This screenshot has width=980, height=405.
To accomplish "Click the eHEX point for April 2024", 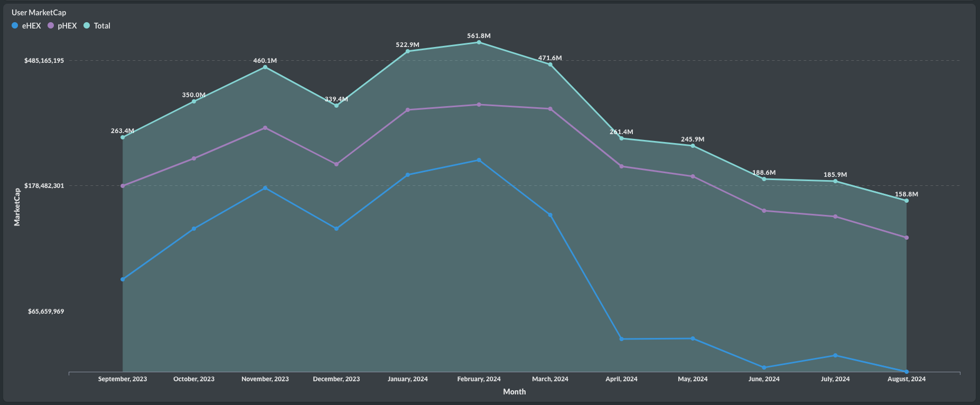I will point(621,339).
